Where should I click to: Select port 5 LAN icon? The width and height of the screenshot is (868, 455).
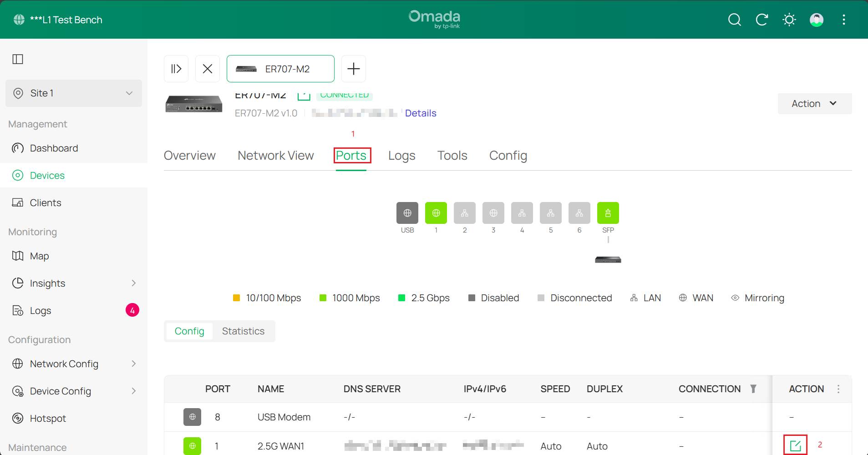click(x=551, y=213)
